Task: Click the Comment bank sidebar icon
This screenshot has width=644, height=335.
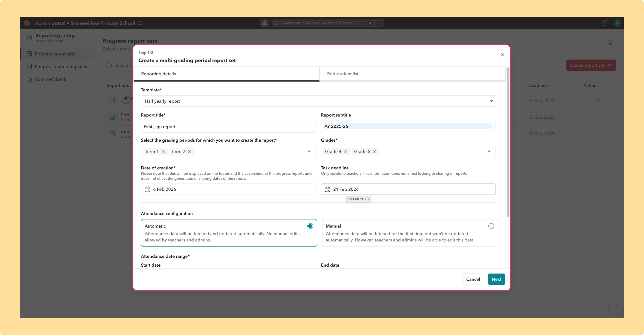Action: 29,79
